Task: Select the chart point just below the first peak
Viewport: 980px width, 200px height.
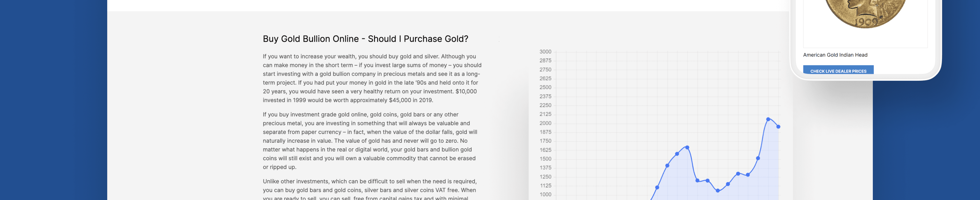Action: pyautogui.click(x=677, y=154)
